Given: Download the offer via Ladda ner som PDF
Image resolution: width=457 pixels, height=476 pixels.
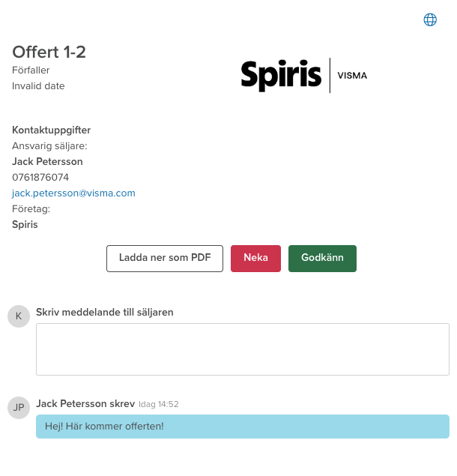Looking at the screenshot, I should point(165,258).
